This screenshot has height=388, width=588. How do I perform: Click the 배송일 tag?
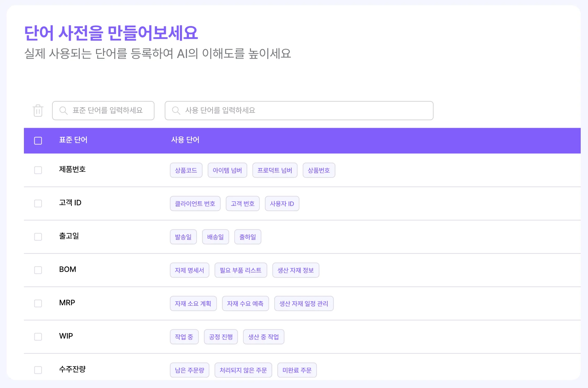point(215,237)
